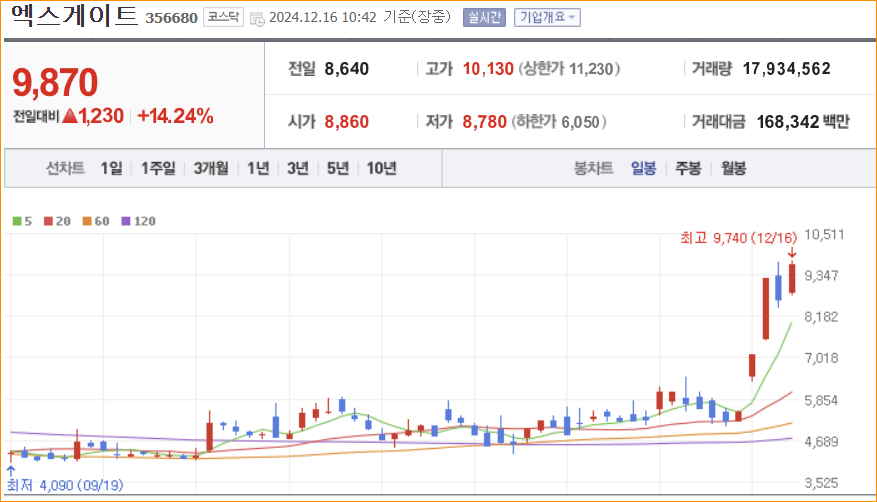Switch to 주봉 candlestick chart
This screenshot has height=502, width=877.
688,168
